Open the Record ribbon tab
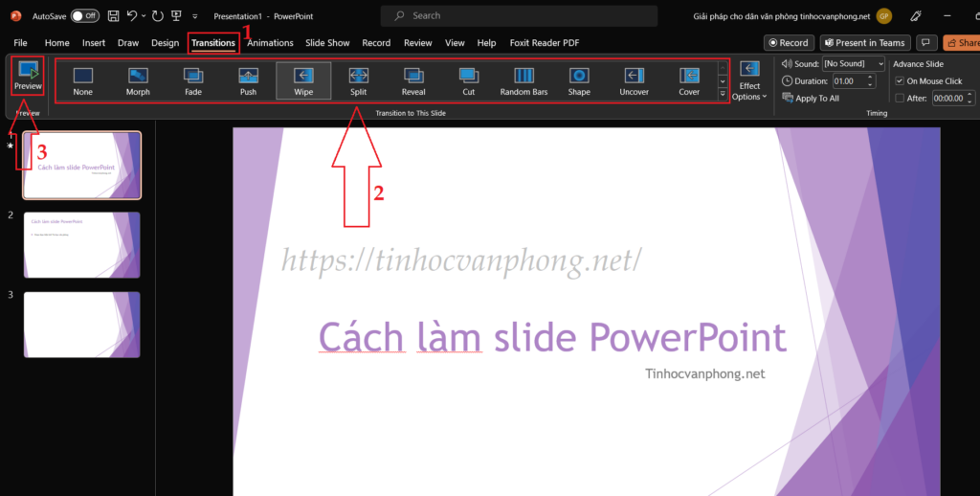 click(376, 42)
